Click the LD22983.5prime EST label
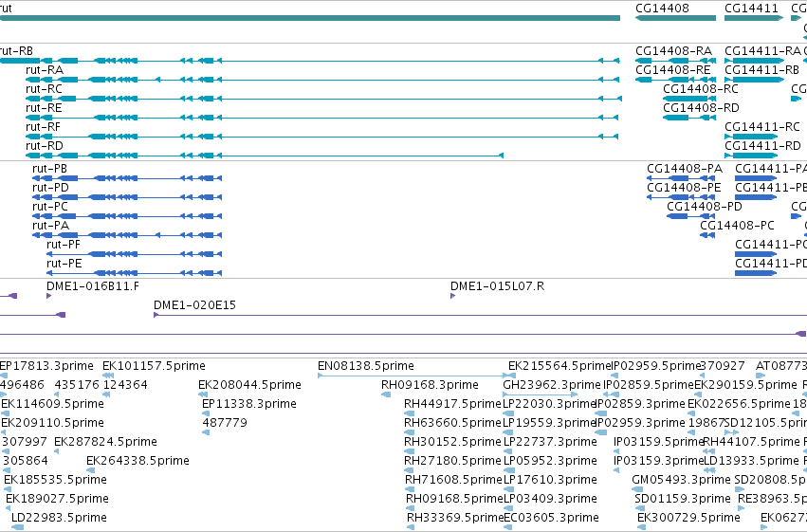This screenshot has width=807, height=532. [59, 518]
